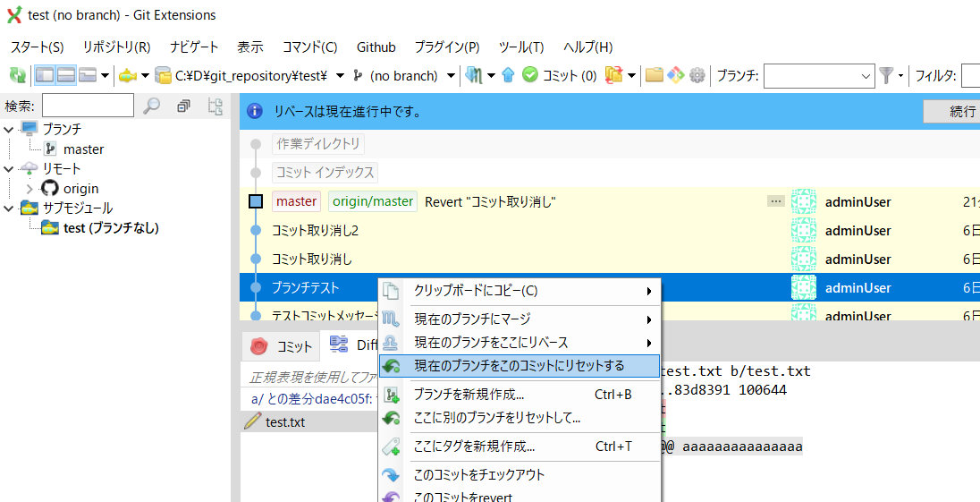This screenshot has height=502, width=980.
Task: Expand the origin remote node
Action: [x=30, y=188]
